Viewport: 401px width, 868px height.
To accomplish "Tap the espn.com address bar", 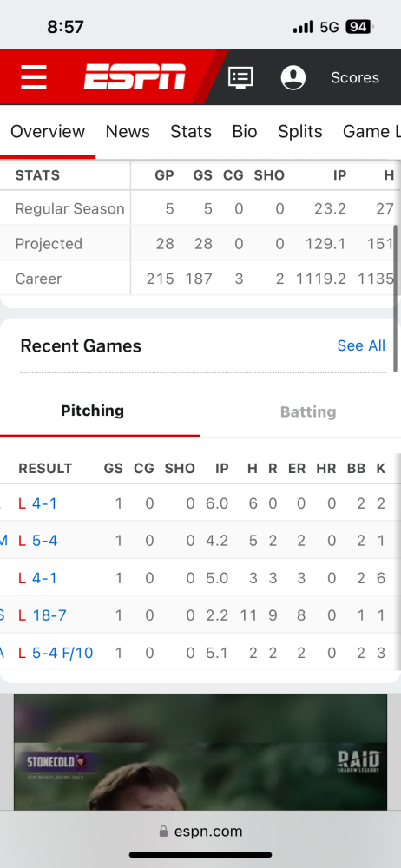I will [200, 831].
